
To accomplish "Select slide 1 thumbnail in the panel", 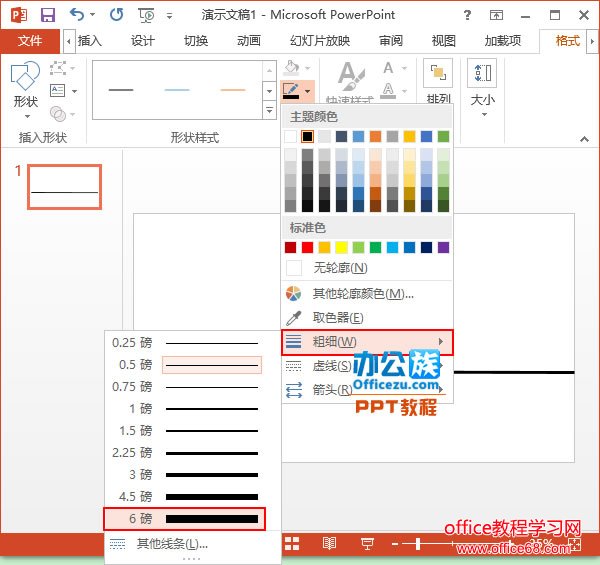I will (64, 187).
